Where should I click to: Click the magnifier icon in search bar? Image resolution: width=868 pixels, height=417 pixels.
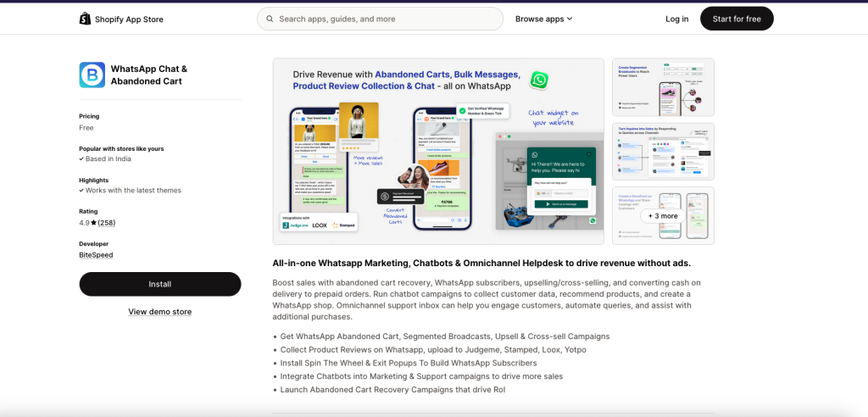tap(270, 19)
